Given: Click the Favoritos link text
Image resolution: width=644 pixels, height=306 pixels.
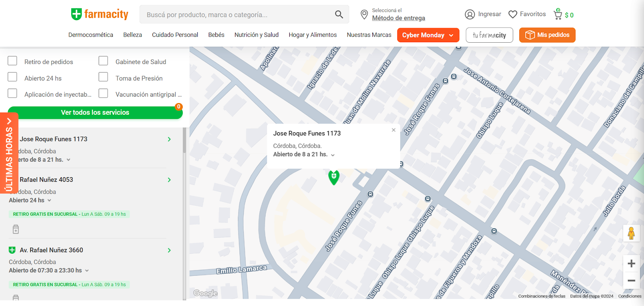Looking at the screenshot, I should point(533,14).
